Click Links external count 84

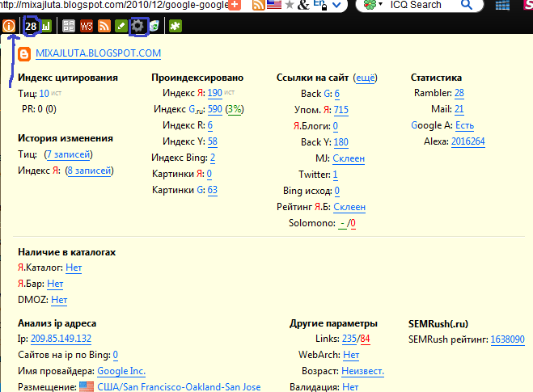pyautogui.click(x=365, y=339)
